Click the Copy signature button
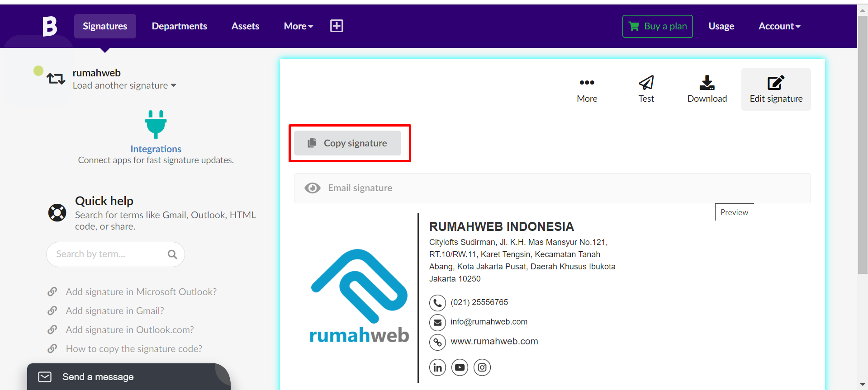The image size is (868, 390). [x=347, y=143]
